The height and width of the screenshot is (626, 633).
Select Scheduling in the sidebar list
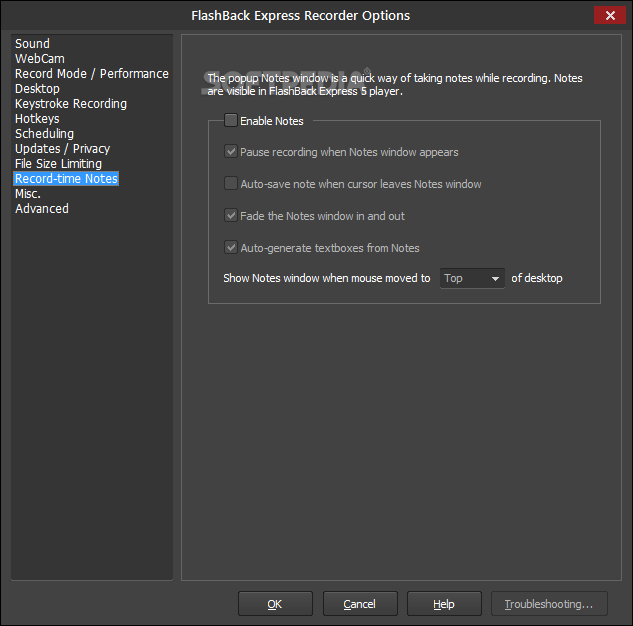tap(44, 134)
